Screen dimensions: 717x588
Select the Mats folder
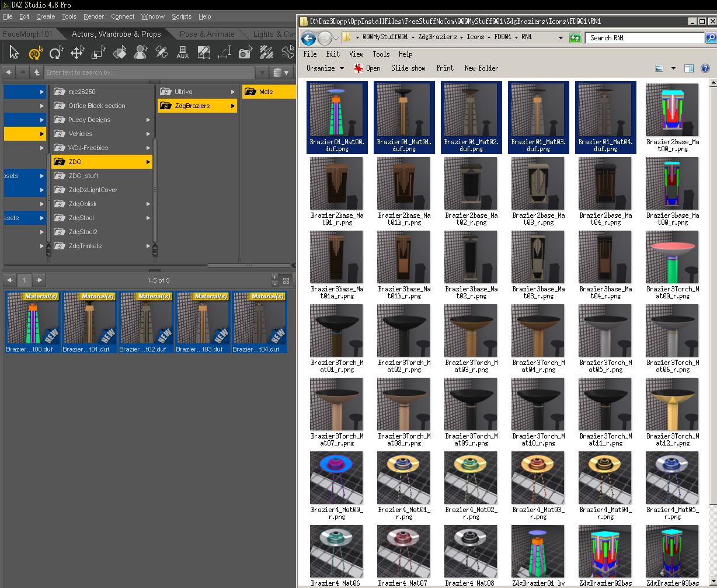pyautogui.click(x=270, y=92)
